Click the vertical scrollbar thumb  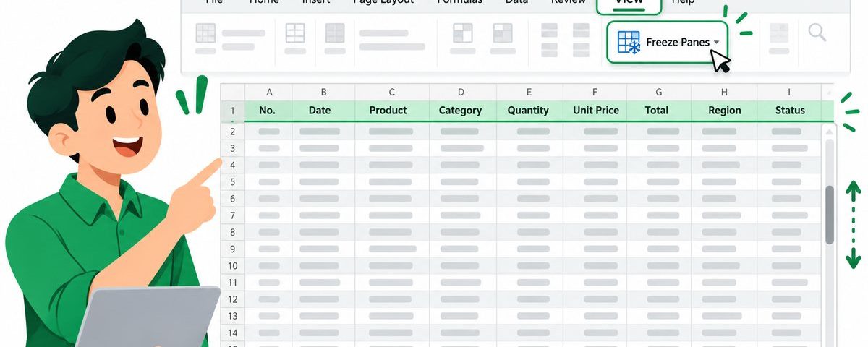coord(830,214)
